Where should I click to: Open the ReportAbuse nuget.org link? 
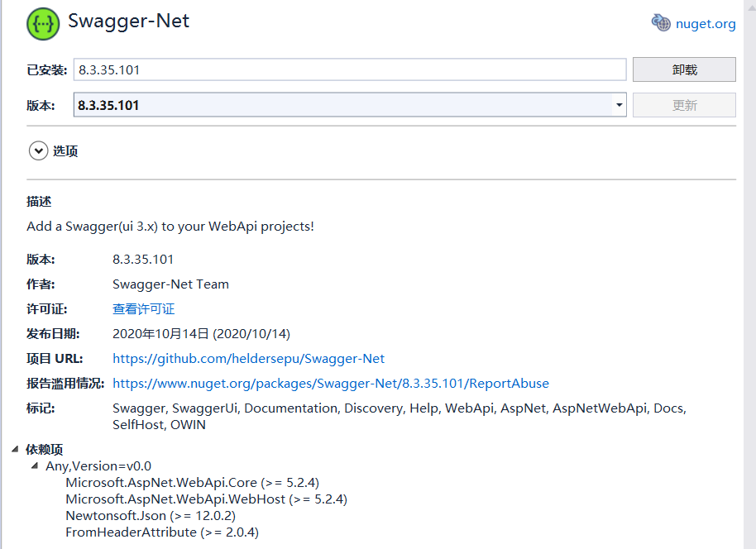[x=331, y=383]
